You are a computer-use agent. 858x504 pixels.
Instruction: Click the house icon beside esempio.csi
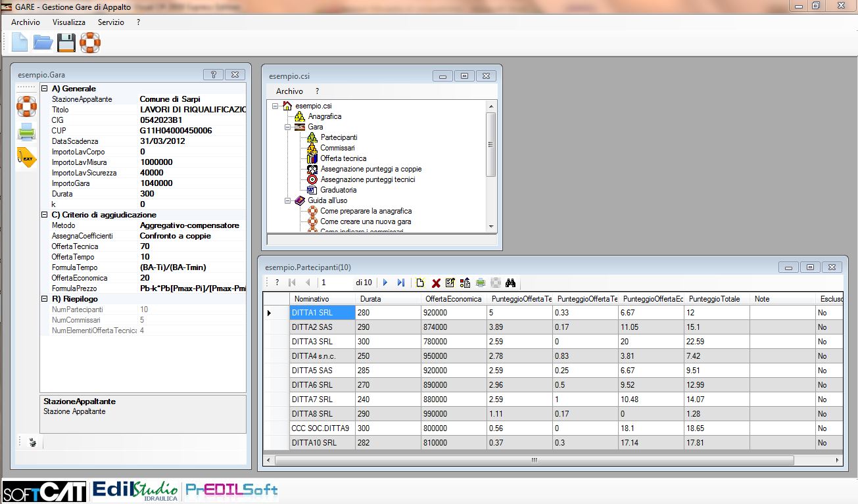(x=287, y=106)
